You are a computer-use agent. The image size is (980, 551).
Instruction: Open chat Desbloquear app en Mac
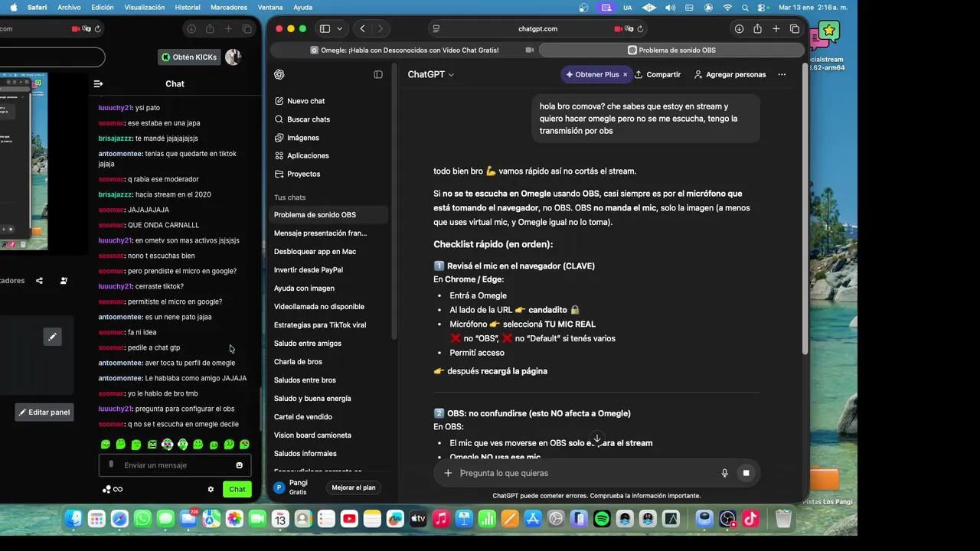pos(315,252)
